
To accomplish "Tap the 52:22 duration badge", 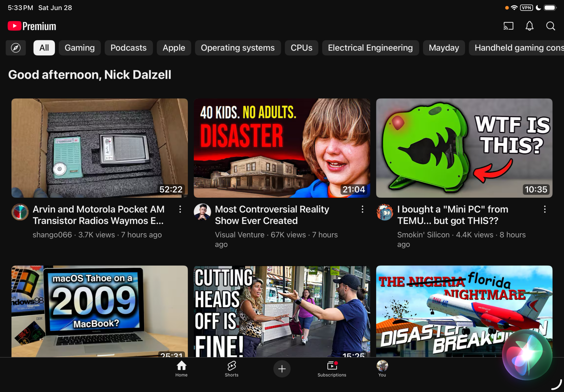I will coord(171,189).
